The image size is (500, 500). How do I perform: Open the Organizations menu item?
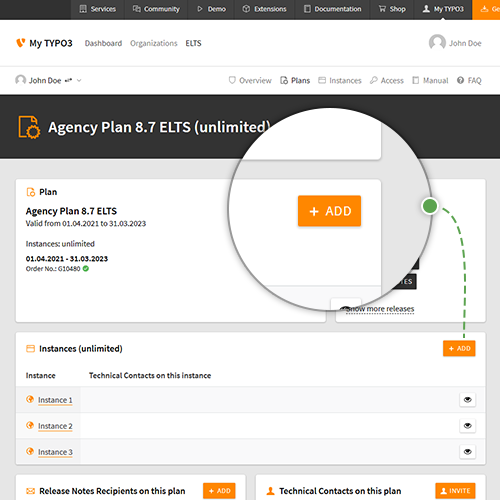154,43
